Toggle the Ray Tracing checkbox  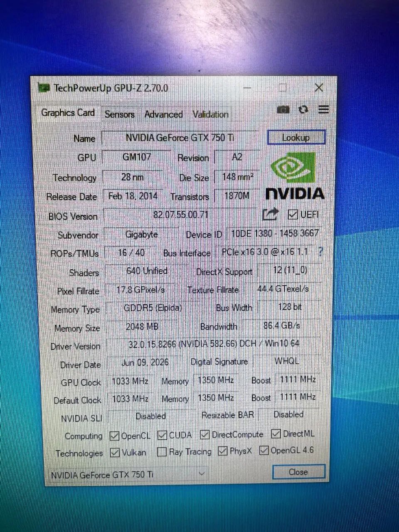click(162, 452)
